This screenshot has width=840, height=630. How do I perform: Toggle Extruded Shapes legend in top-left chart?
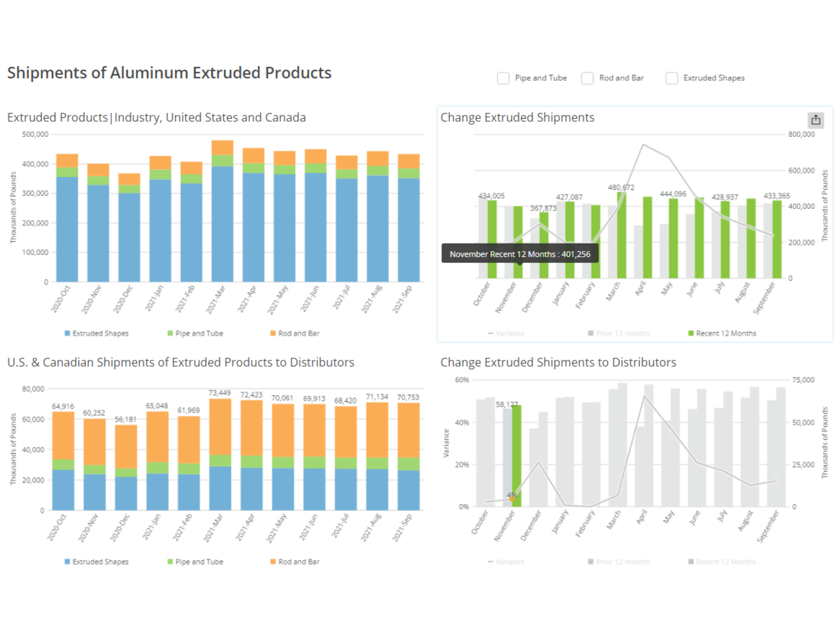97,333
